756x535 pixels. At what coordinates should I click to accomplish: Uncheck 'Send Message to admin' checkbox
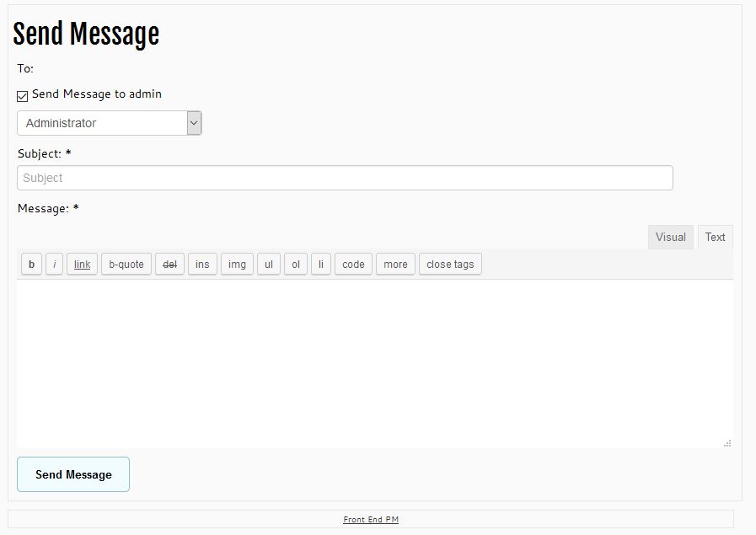[23, 95]
